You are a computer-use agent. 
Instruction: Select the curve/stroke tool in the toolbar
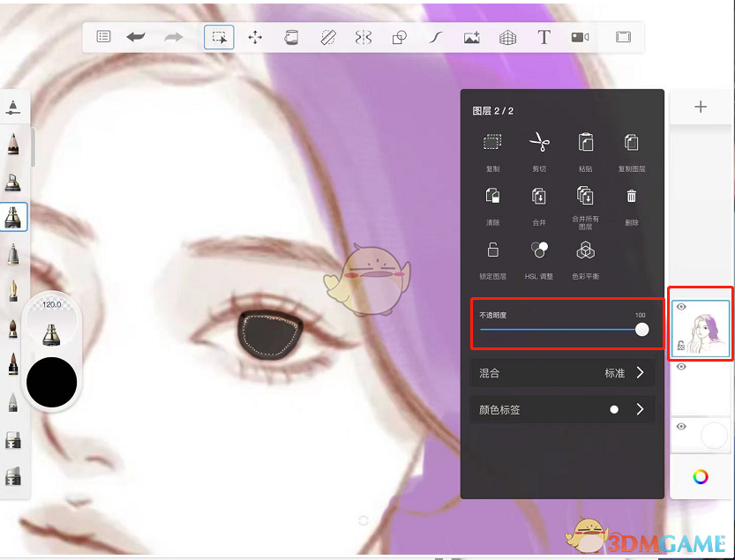(435, 37)
